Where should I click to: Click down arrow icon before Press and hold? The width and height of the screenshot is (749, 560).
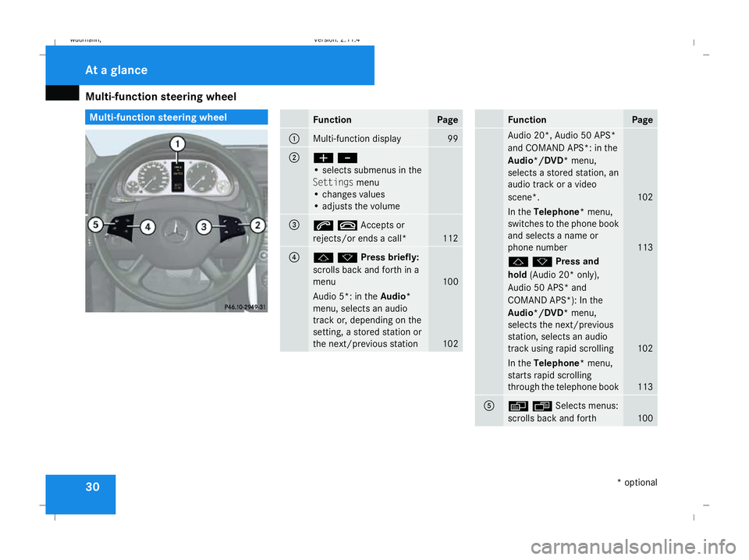click(542, 261)
